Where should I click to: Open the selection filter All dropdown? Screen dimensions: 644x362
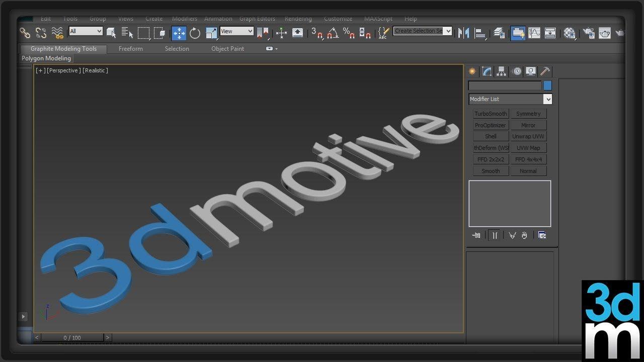point(86,31)
